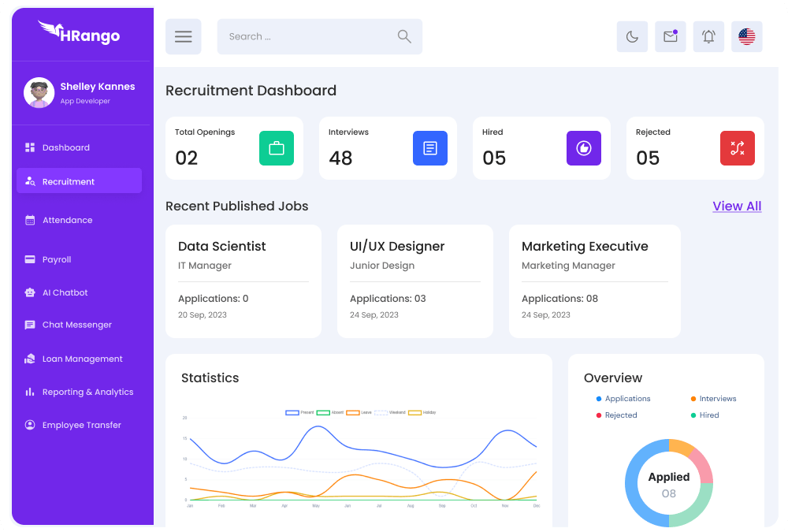The height and width of the screenshot is (532, 788).
Task: Open Attendance in the sidebar
Action: 67,221
